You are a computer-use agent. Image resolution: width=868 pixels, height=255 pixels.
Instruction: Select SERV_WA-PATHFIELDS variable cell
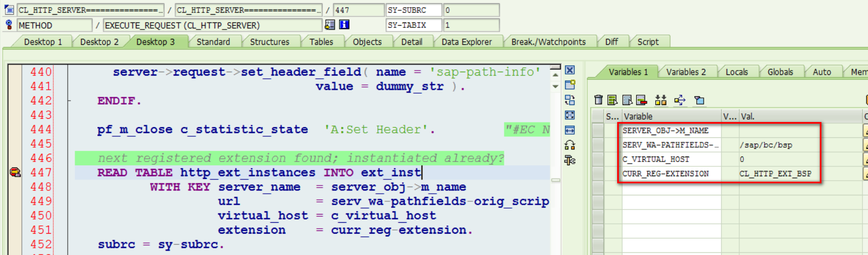(671, 145)
